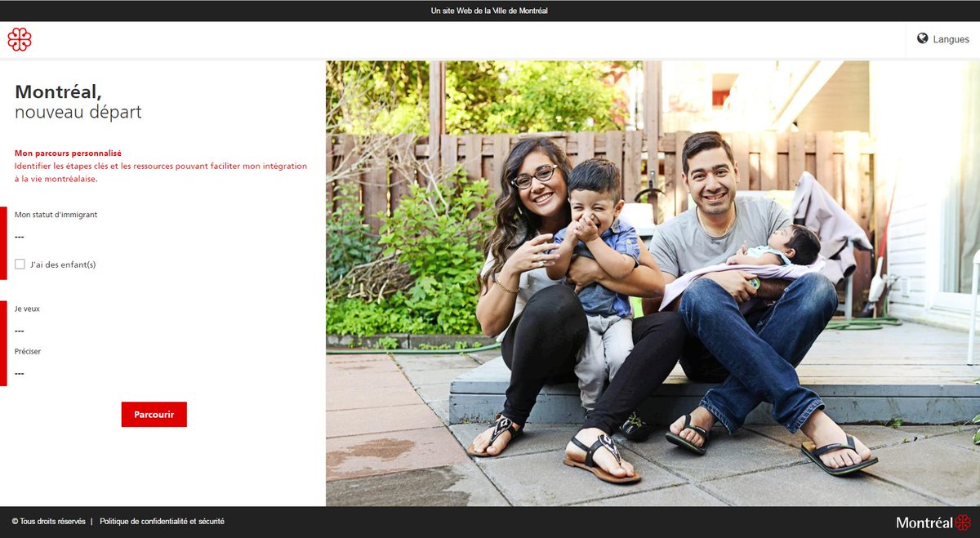Click the Montréal footer logo
980x538 pixels.
tap(933, 522)
